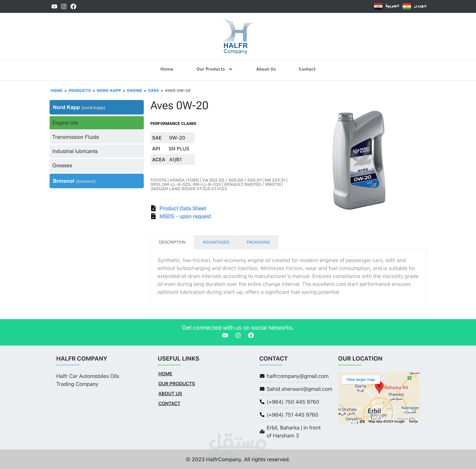Select Nord Kapp brand in sidebar
The image size is (476, 469).
97,107
